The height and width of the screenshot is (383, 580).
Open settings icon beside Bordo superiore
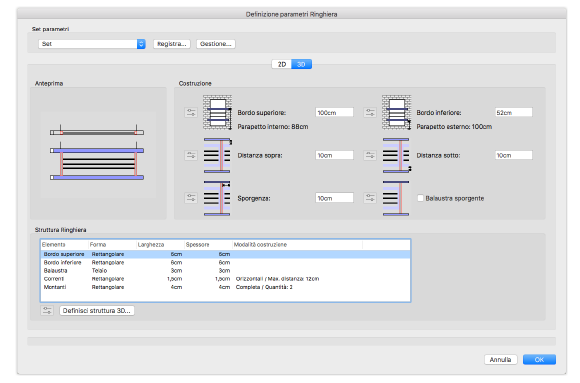[191, 112]
